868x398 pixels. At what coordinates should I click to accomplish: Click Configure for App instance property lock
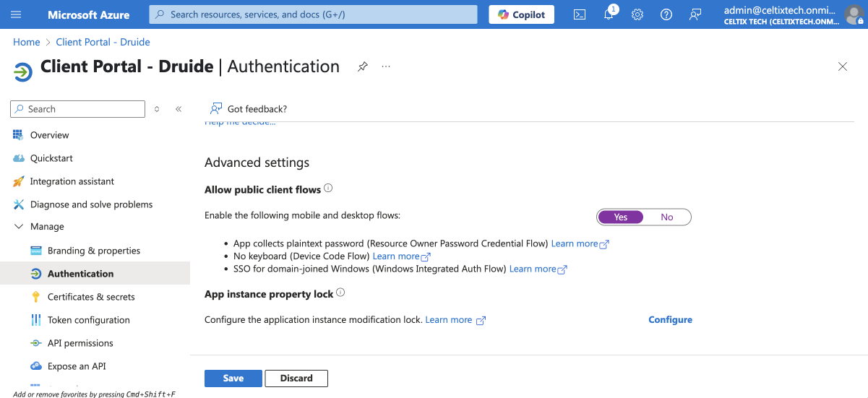[670, 320]
